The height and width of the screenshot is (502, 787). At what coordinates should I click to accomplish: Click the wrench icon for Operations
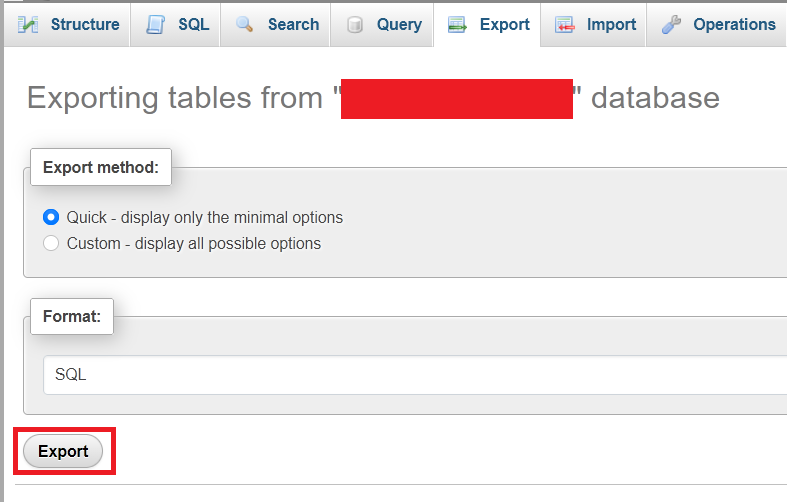tap(671, 24)
